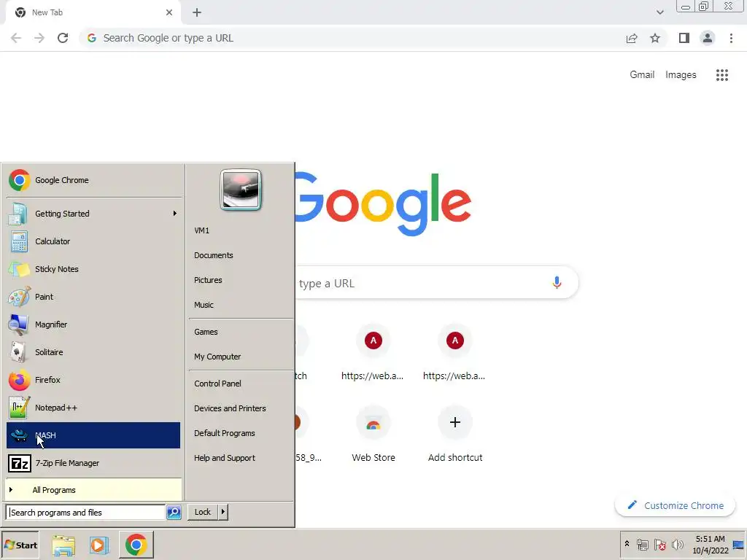Open Getting Started in Start menu
Screen dimensions: 747x560
click(x=93, y=214)
